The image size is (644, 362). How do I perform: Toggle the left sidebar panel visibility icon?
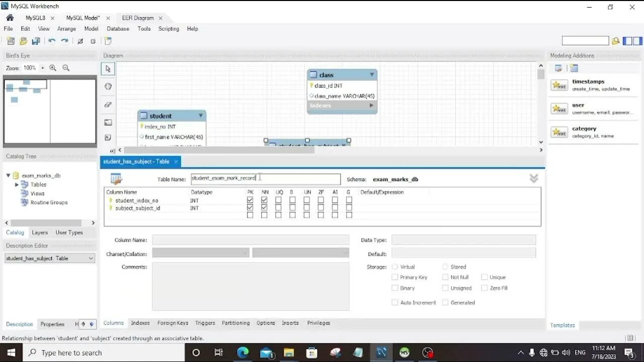[627, 41]
